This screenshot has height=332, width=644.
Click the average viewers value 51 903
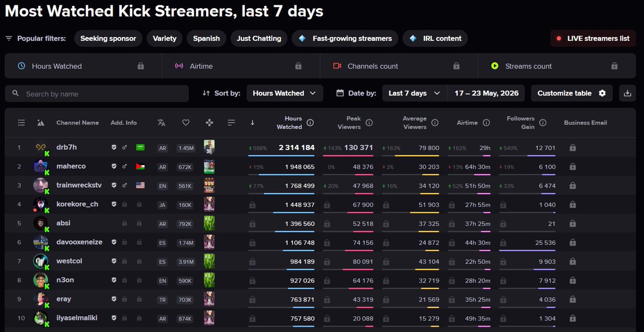[429, 204]
